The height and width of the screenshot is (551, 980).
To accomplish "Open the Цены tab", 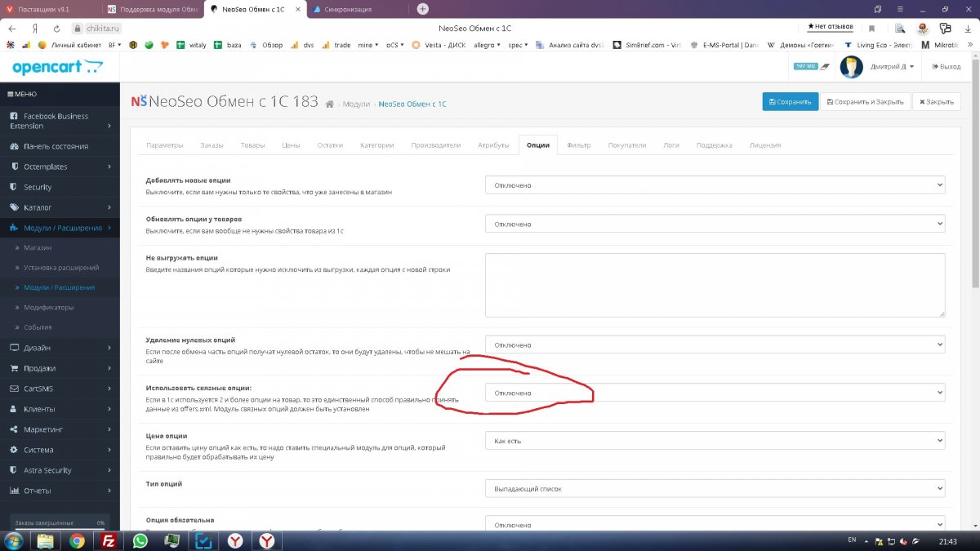I will point(291,145).
